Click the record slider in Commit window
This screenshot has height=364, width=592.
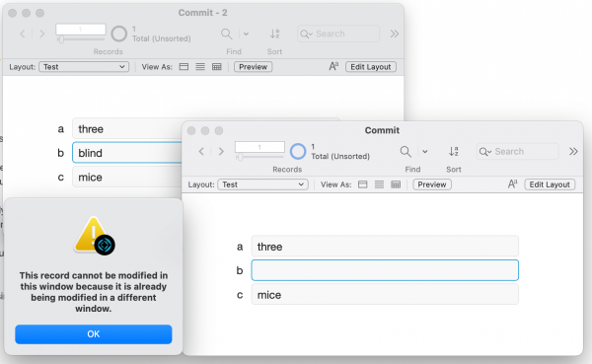pyautogui.click(x=259, y=157)
